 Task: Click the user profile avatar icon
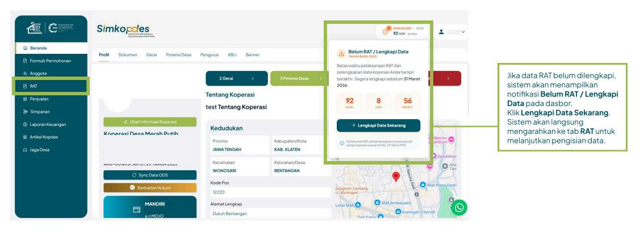tap(441, 32)
